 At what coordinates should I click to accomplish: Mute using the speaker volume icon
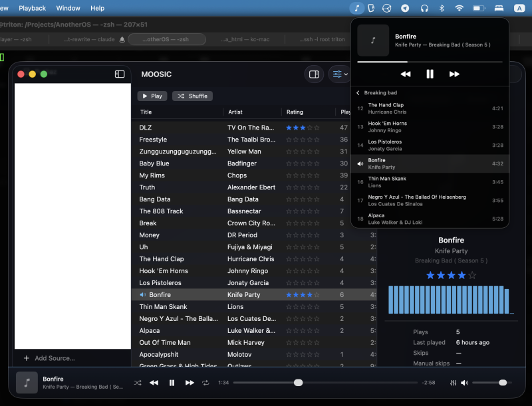(464, 383)
